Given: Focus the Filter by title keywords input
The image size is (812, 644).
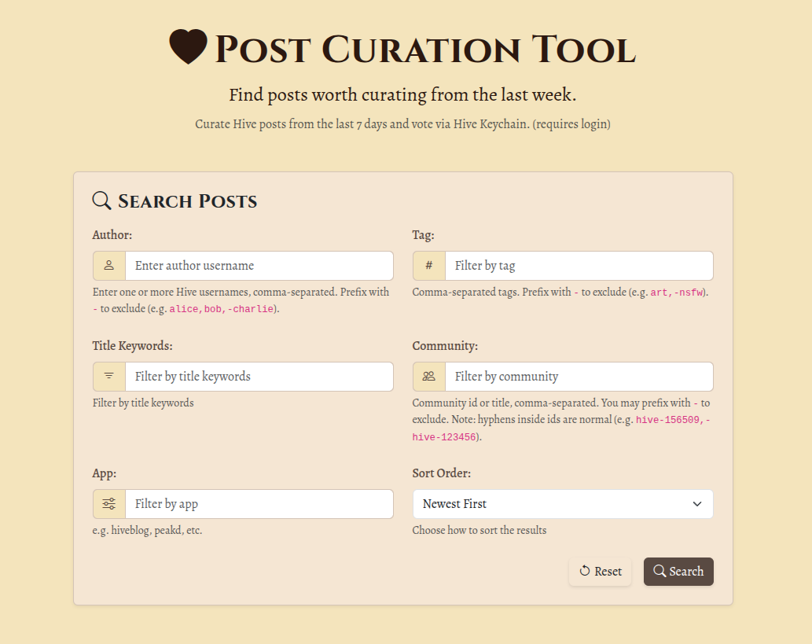Looking at the screenshot, I should click(x=259, y=377).
